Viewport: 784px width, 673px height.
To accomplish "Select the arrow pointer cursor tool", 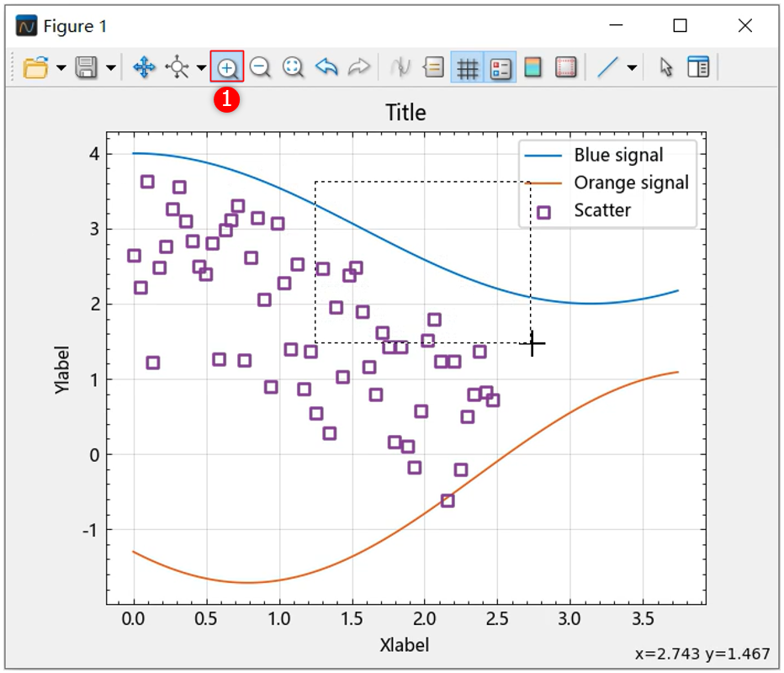I will coord(666,68).
